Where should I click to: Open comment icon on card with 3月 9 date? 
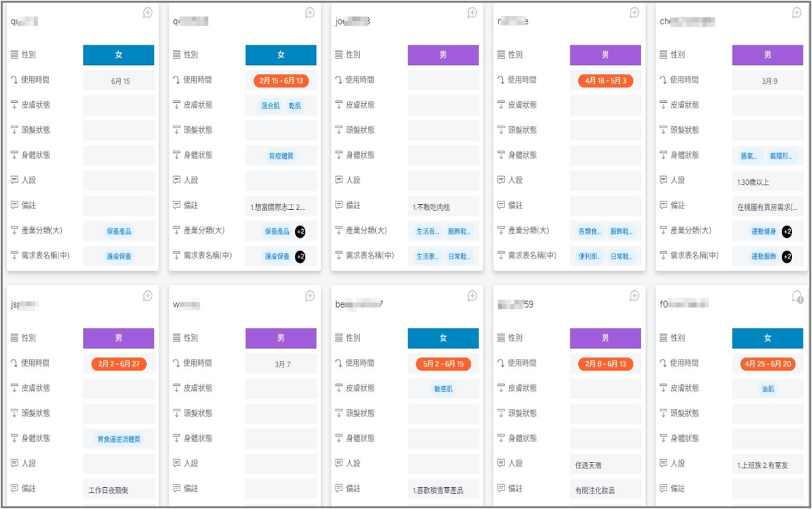point(797,13)
